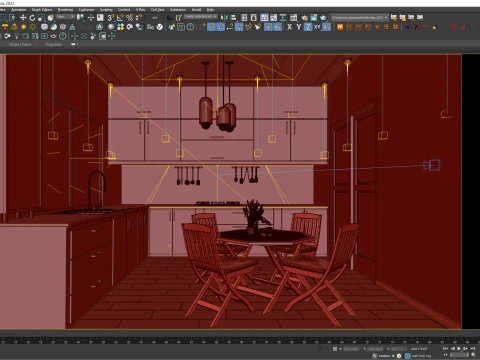Click the grey sphere icon in second toolbar row
The image size is (480, 360).
pyautogui.click(x=111, y=27)
